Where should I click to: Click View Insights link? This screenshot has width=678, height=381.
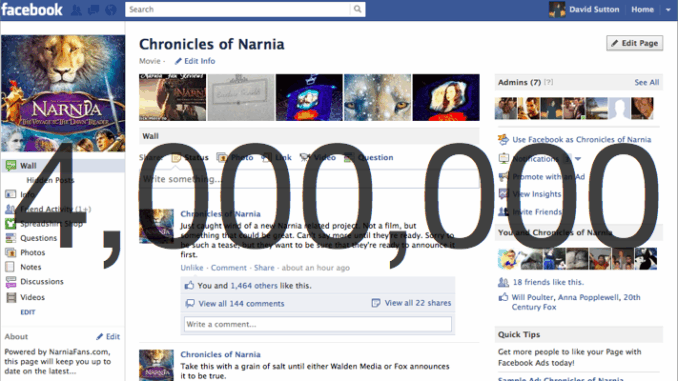click(x=537, y=194)
